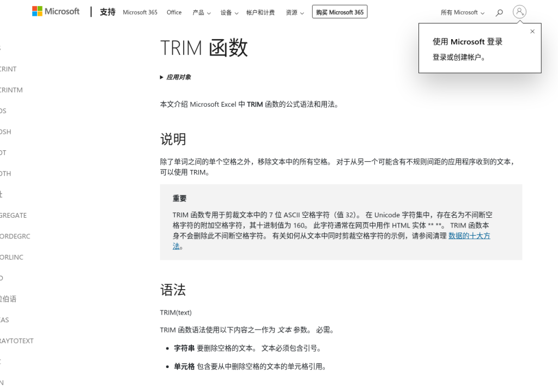Click the 购买 Microsoft 365 button
This screenshot has height=392, width=558.
(340, 12)
